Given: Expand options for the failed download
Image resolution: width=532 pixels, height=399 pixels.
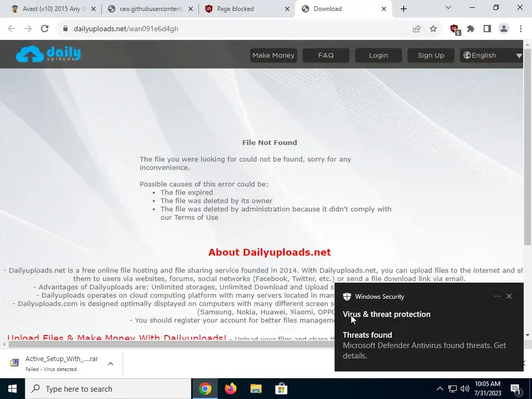Looking at the screenshot, I should coord(111,364).
